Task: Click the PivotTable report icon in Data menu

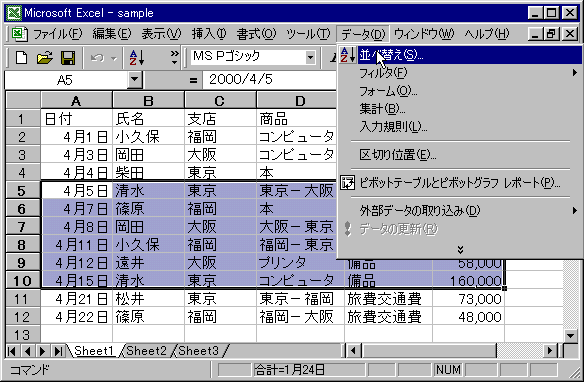Action: coord(347,183)
